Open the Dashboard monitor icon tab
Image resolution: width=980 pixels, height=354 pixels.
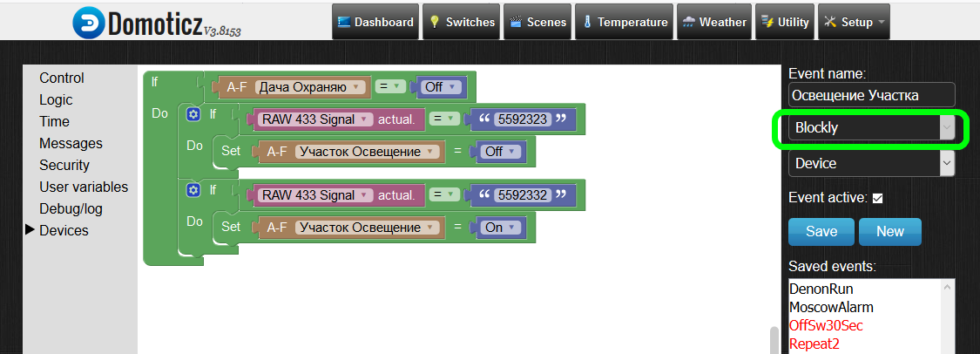pos(343,22)
